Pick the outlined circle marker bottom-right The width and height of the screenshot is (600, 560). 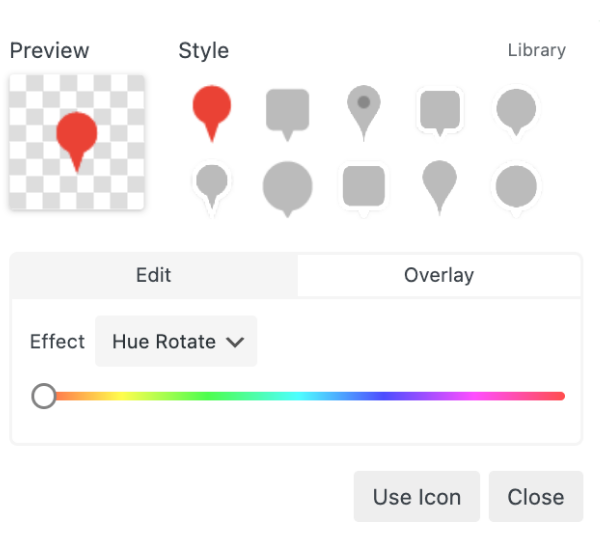pos(516,186)
